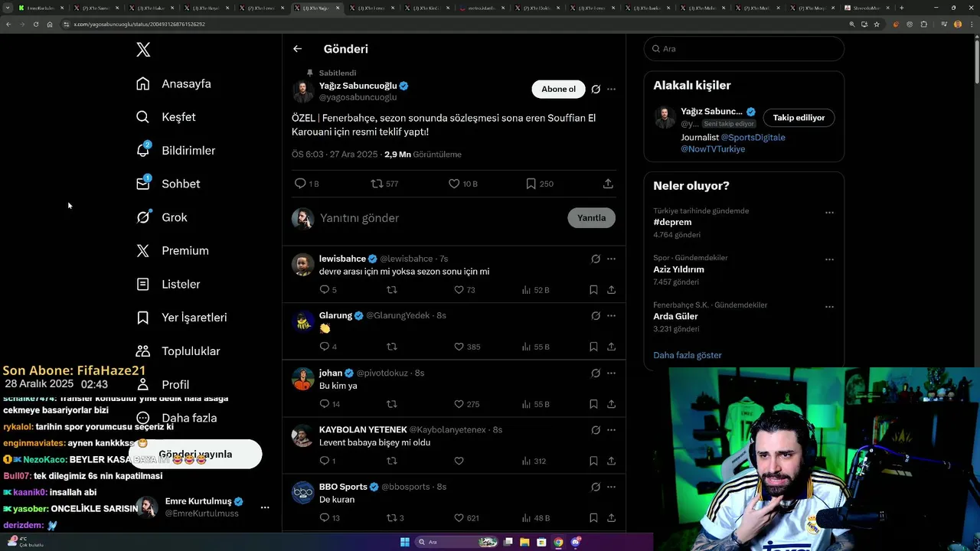Open a new browser tab with plus
Image resolution: width=980 pixels, height=551 pixels.
coord(901,8)
